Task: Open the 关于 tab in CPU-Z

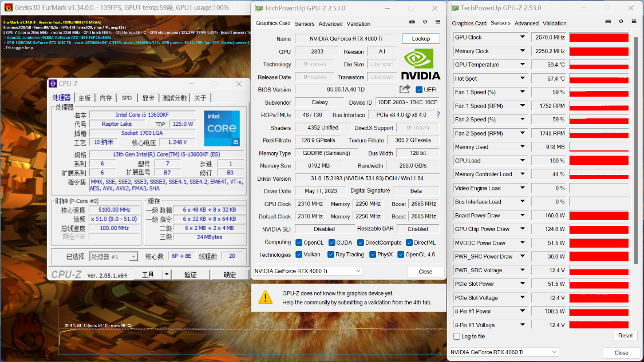Action: [200, 98]
